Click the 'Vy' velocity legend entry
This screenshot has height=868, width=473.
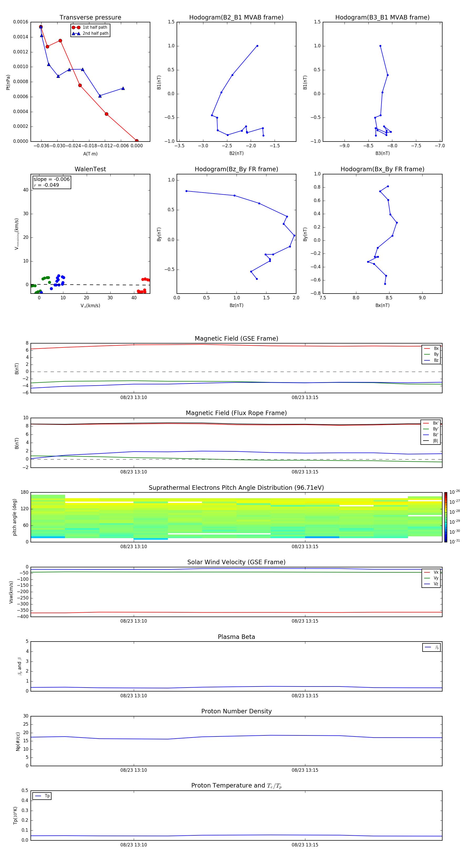pos(431,578)
